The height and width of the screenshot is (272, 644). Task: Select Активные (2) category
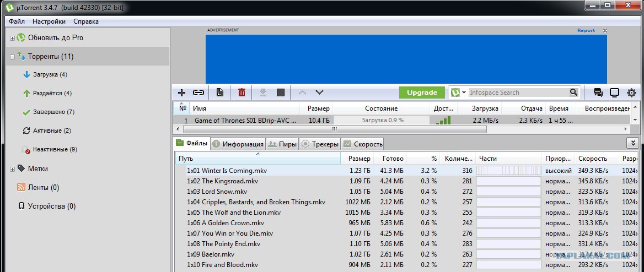[x=52, y=131]
